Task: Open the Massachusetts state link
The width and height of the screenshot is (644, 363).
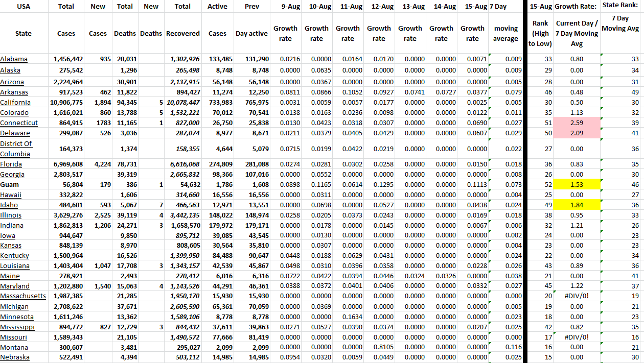Action: [x=23, y=296]
